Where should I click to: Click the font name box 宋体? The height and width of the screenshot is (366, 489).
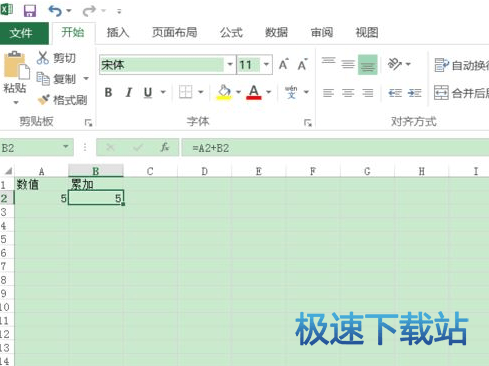tap(162, 65)
